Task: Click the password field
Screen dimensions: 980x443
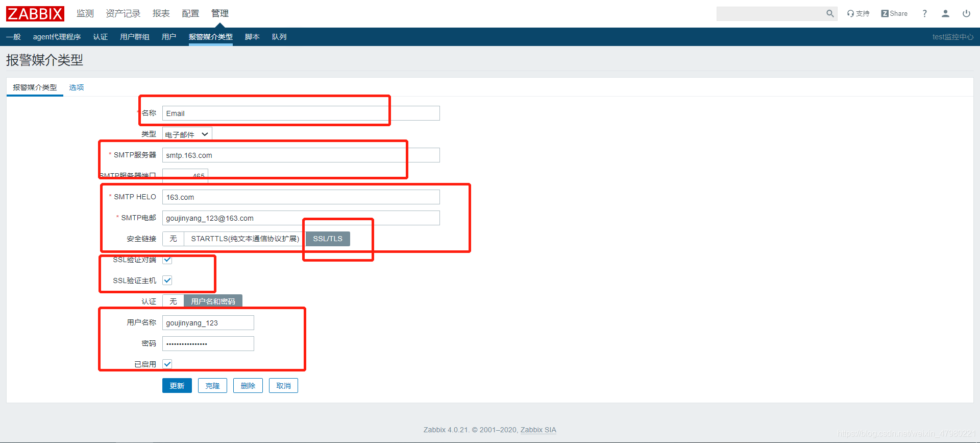Action: coord(208,344)
